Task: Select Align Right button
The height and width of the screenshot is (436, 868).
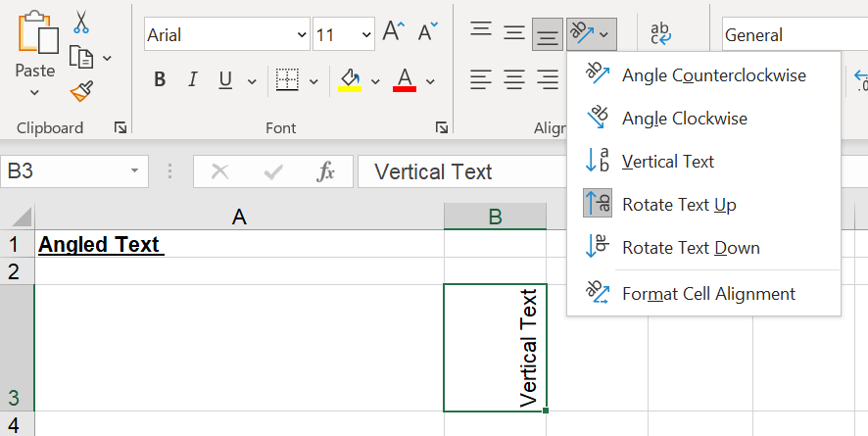Action: (548, 79)
